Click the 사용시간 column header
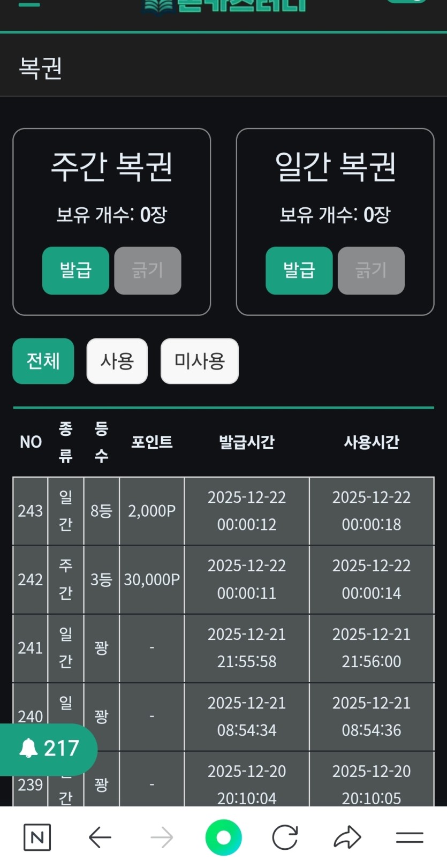The width and height of the screenshot is (447, 868). pyautogui.click(x=372, y=442)
